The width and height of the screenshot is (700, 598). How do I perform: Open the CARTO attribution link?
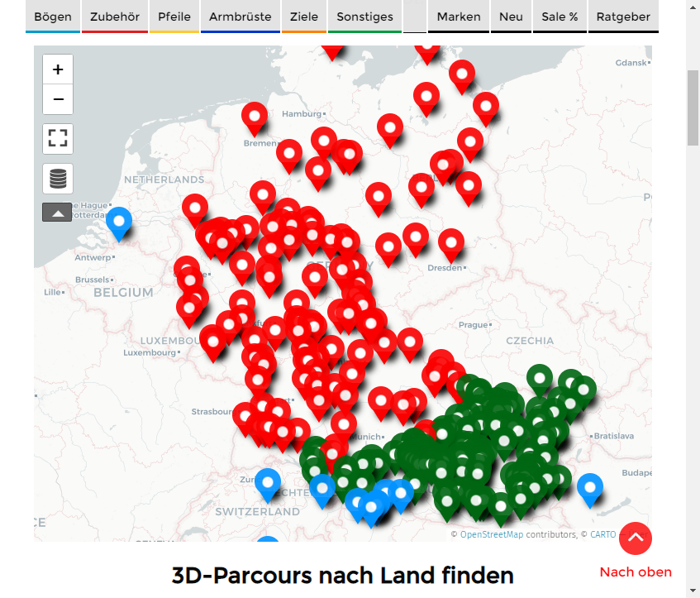[602, 535]
